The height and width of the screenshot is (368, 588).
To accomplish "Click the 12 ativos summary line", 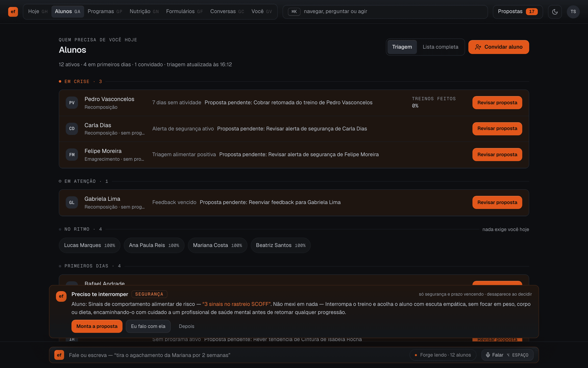I will pos(145,64).
